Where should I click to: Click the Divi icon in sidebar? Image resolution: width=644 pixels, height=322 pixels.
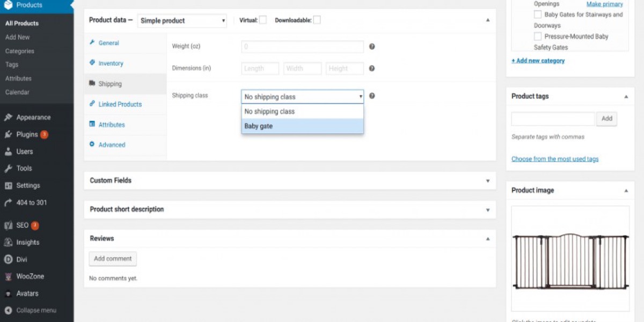[8, 259]
